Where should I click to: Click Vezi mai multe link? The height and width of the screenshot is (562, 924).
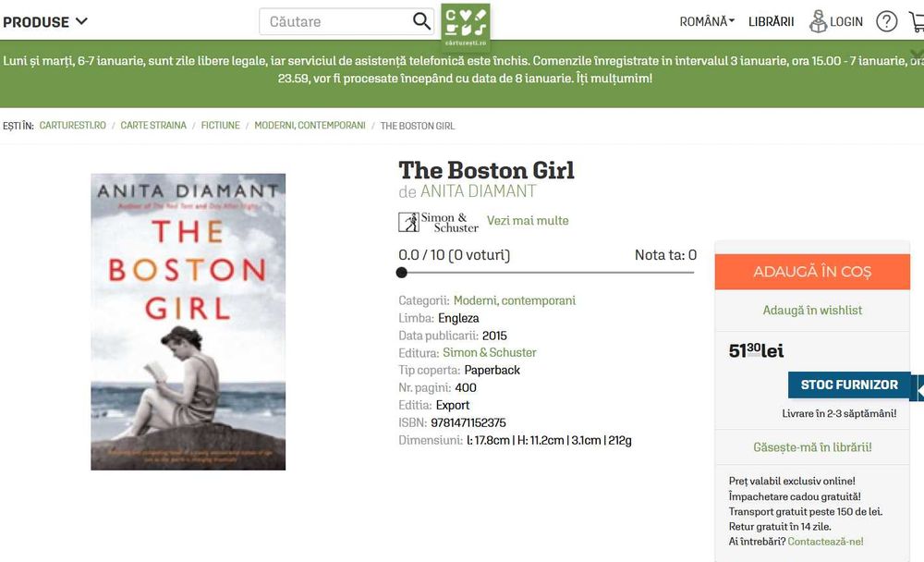(x=528, y=221)
